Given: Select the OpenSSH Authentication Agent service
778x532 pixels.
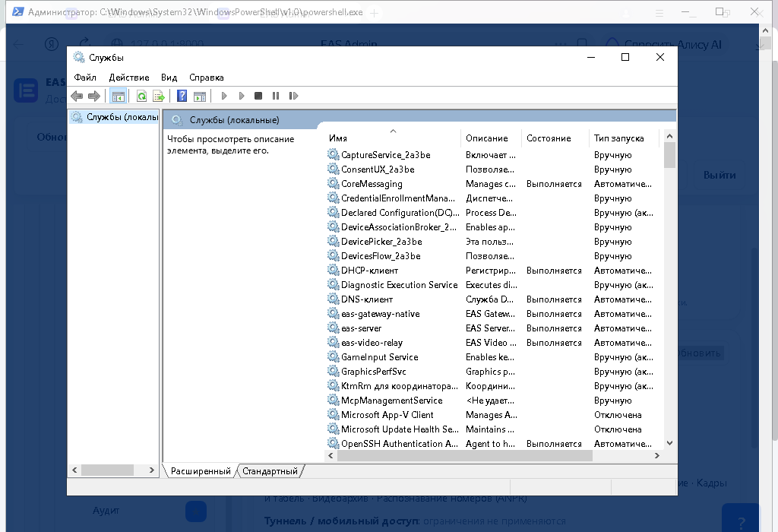Looking at the screenshot, I should [400, 444].
